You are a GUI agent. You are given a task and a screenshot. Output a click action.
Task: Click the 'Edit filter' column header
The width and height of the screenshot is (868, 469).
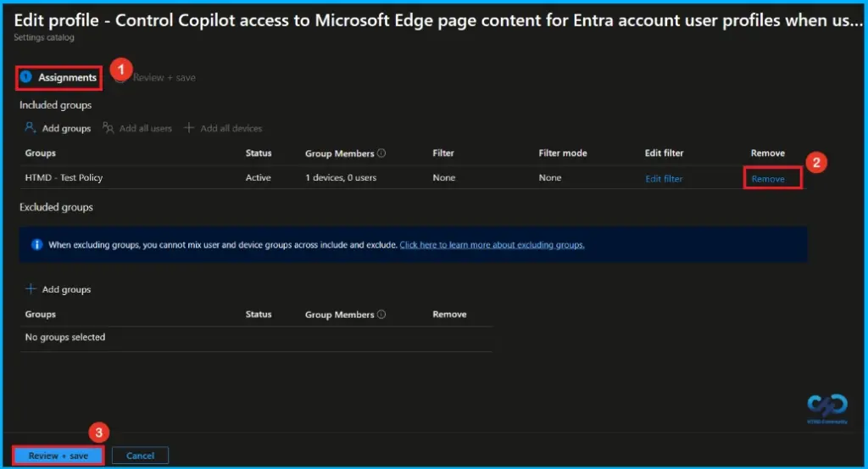[x=664, y=154]
